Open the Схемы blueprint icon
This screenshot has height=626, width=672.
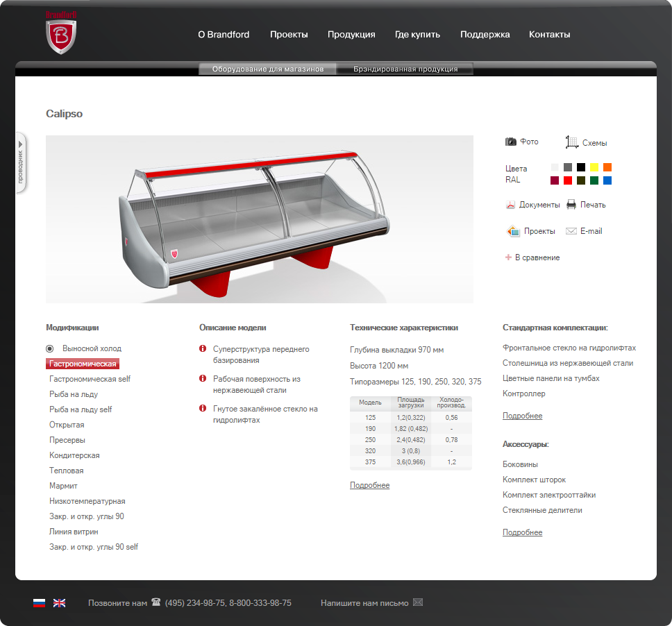click(572, 142)
